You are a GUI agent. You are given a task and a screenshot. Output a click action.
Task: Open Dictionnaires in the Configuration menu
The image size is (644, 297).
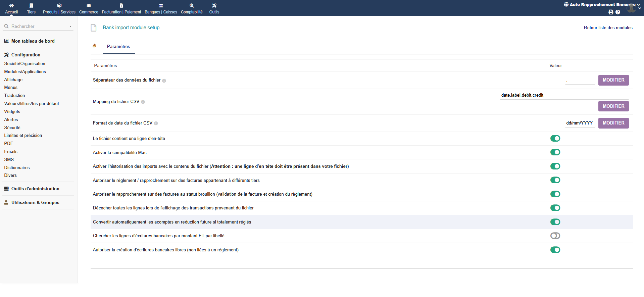(x=17, y=168)
